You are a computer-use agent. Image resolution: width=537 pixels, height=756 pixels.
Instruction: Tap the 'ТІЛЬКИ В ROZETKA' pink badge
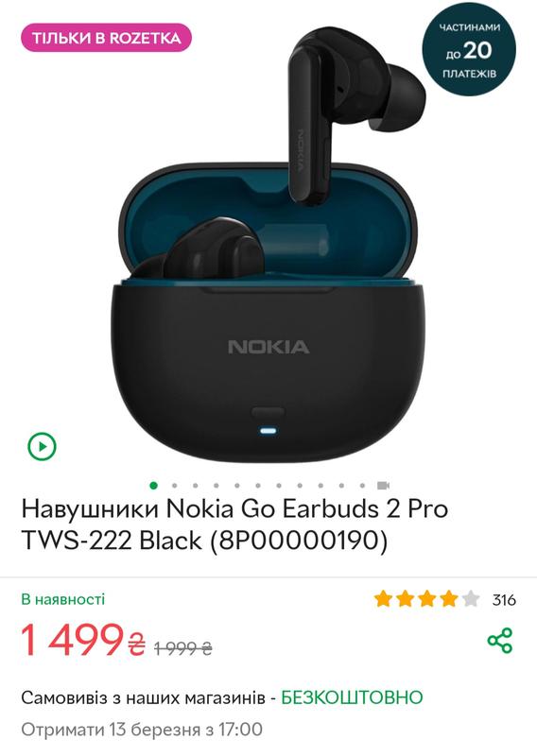coord(106,38)
